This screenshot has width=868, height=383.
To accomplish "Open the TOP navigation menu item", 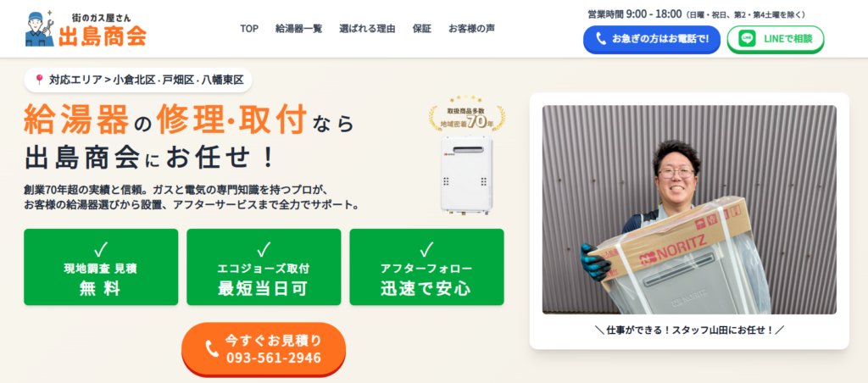I will (x=249, y=29).
